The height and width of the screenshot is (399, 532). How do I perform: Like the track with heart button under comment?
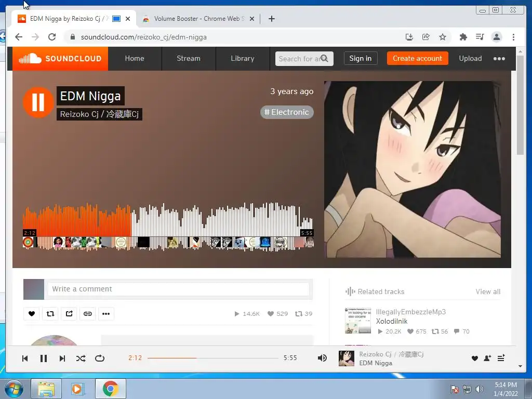pyautogui.click(x=32, y=313)
